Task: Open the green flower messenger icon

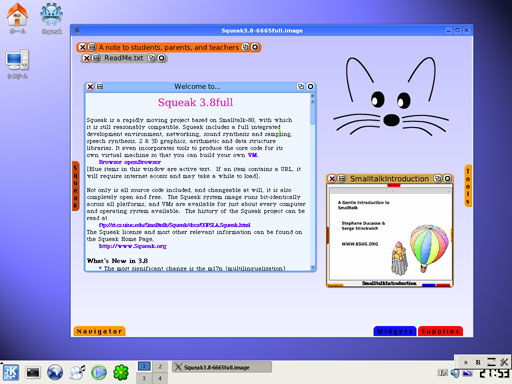Action: 121,372
